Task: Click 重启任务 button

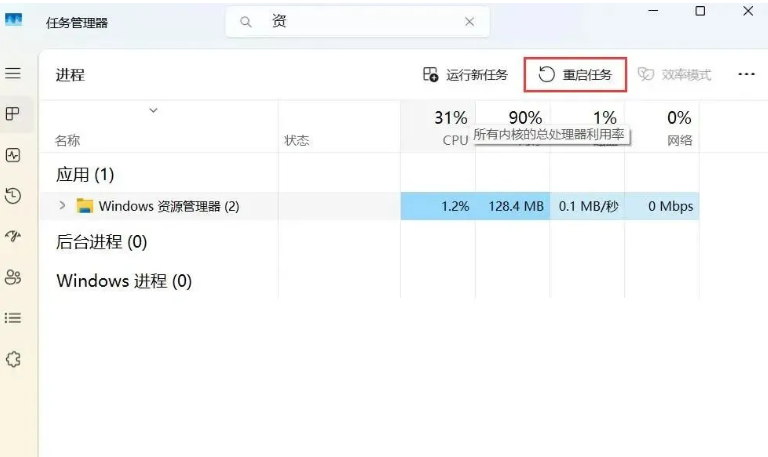Action: (575, 74)
